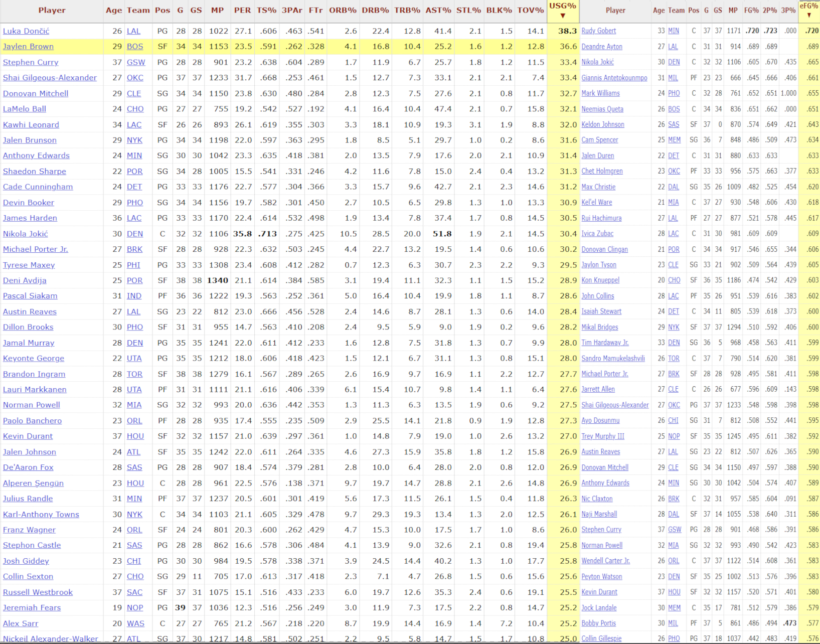Open Luka Dončić's player page
The image size is (820, 644).
pyautogui.click(x=26, y=31)
